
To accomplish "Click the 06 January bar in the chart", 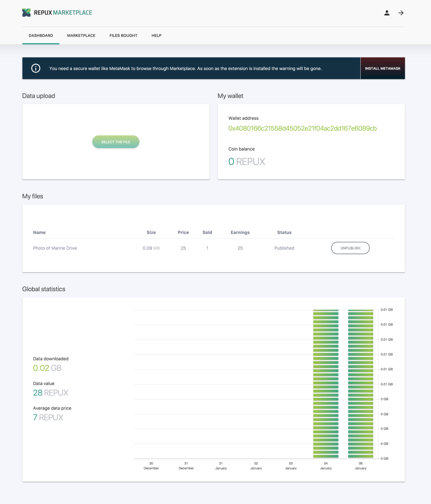I will [361, 384].
